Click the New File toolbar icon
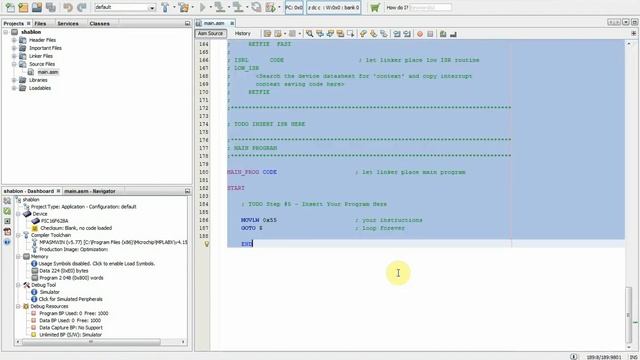 pyautogui.click(x=10, y=7)
